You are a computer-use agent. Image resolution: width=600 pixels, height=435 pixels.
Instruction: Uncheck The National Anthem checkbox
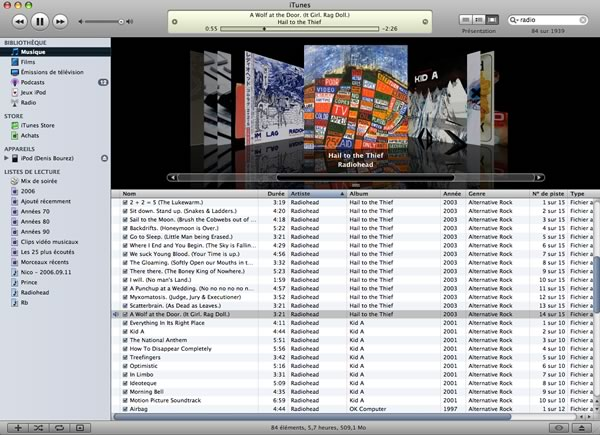(x=125, y=340)
